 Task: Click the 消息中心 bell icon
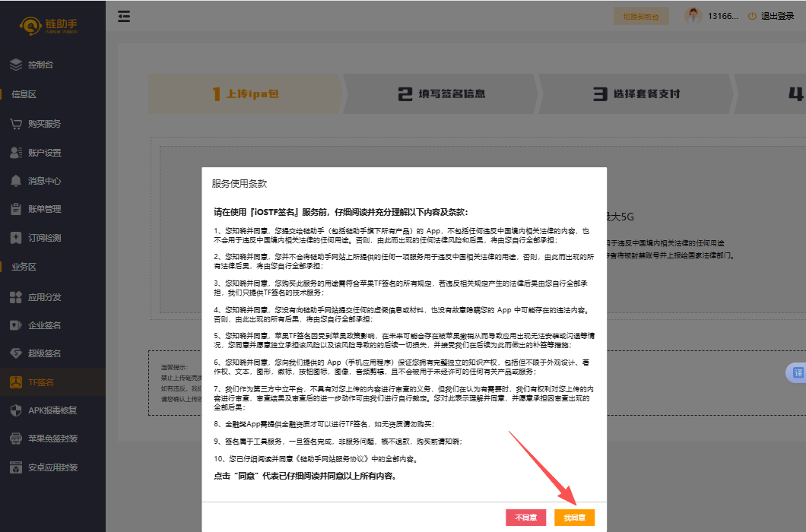point(16,181)
